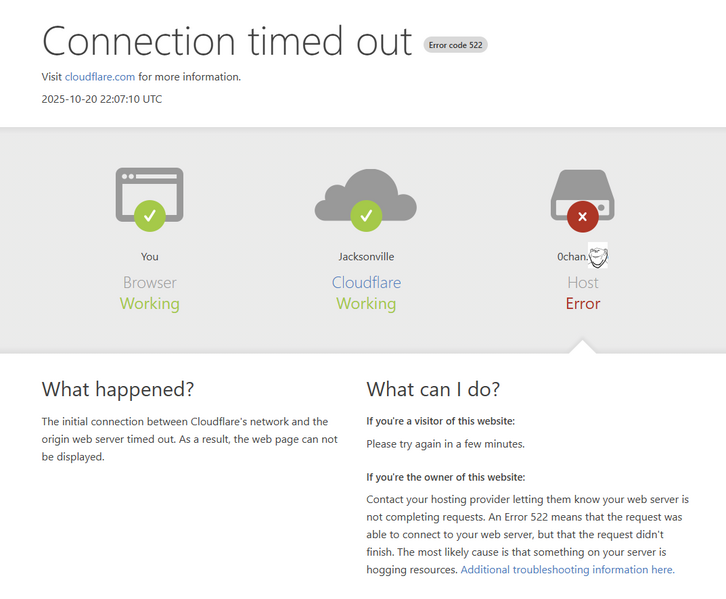The width and height of the screenshot is (726, 599).
Task: Click the red X on the server icon
Action: pyautogui.click(x=582, y=214)
